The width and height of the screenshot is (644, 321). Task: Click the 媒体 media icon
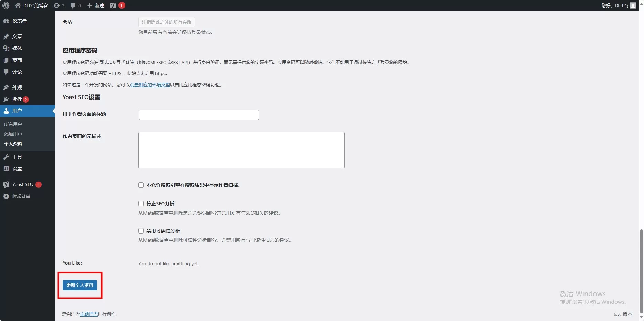pyautogui.click(x=6, y=48)
